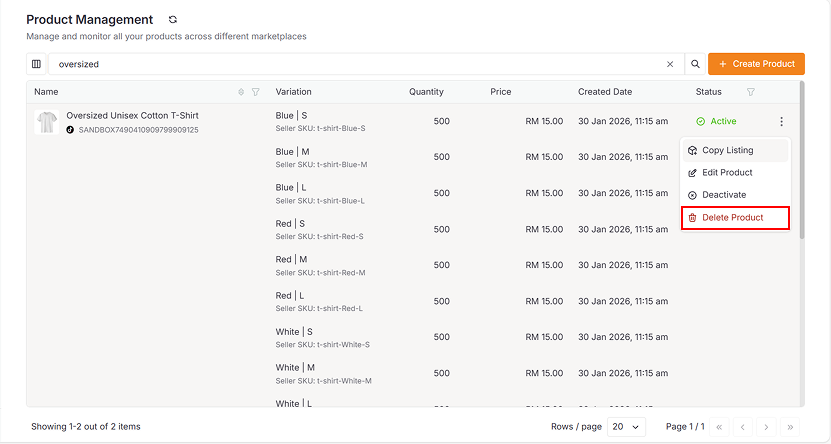The height and width of the screenshot is (444, 831).
Task: Go to the next page arrow
Action: (x=766, y=427)
